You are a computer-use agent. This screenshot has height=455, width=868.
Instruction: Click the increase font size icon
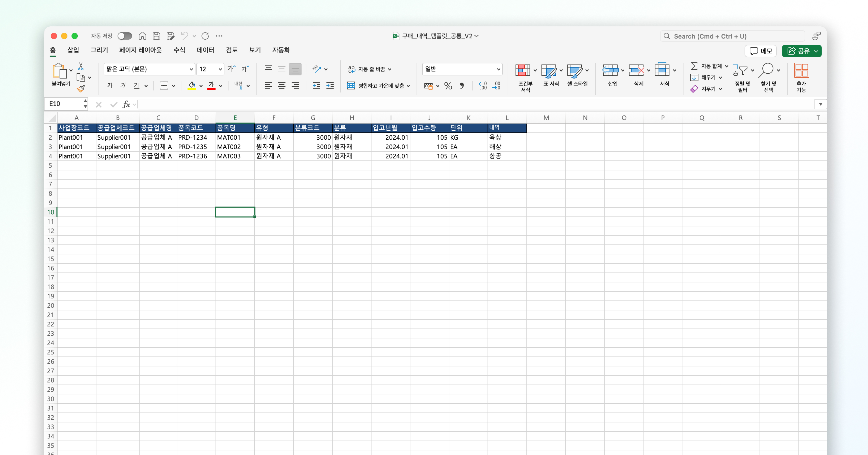pos(231,69)
